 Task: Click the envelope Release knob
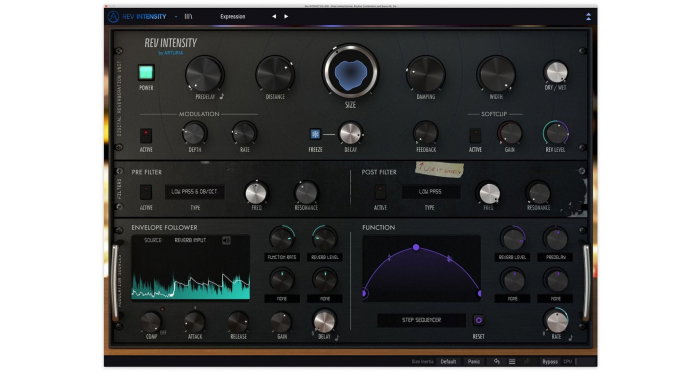[238, 322]
